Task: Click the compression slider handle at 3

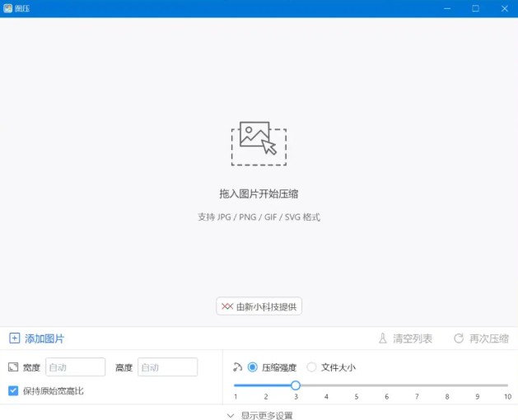Action: (296, 385)
